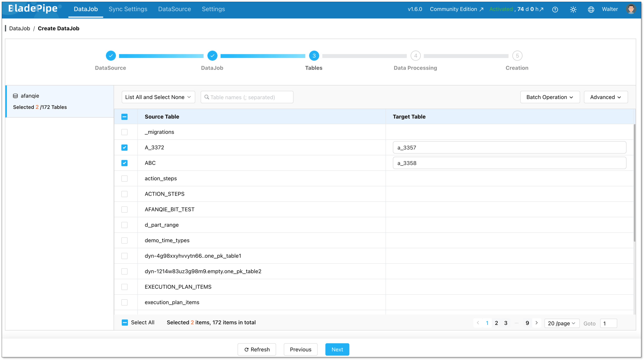Click step 3 Tables circle
The height and width of the screenshot is (360, 644).
[x=314, y=56]
